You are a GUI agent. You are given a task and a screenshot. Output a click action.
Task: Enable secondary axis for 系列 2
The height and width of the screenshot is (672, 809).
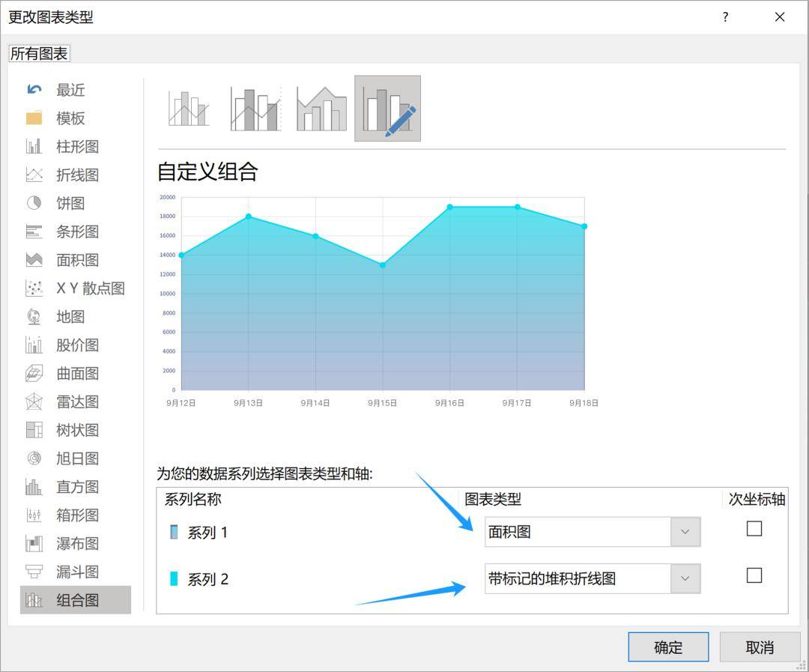coord(754,575)
